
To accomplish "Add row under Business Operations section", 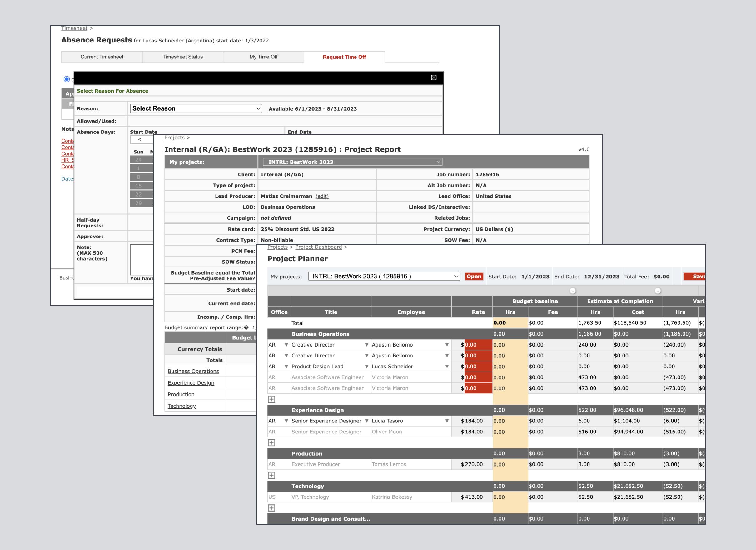I will click(272, 399).
